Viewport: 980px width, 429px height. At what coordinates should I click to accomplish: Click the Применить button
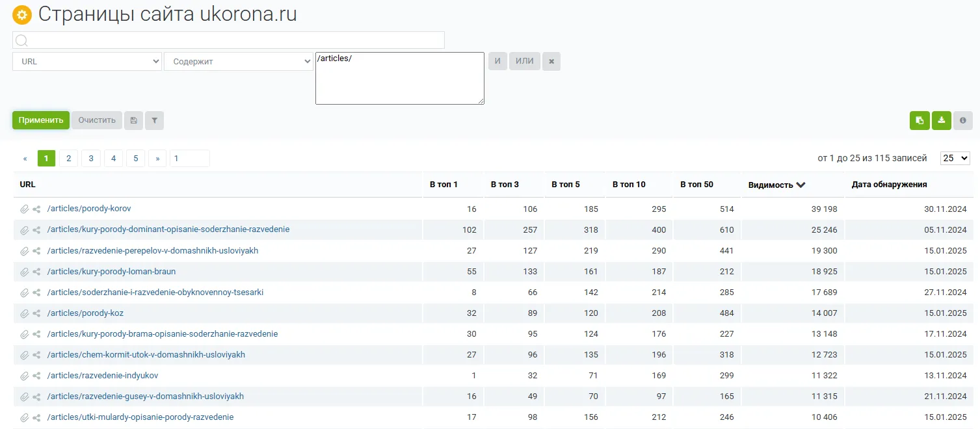coord(41,120)
